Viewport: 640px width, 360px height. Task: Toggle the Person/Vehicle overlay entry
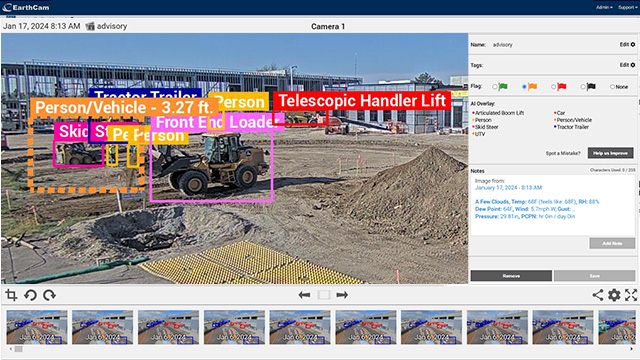(x=573, y=120)
